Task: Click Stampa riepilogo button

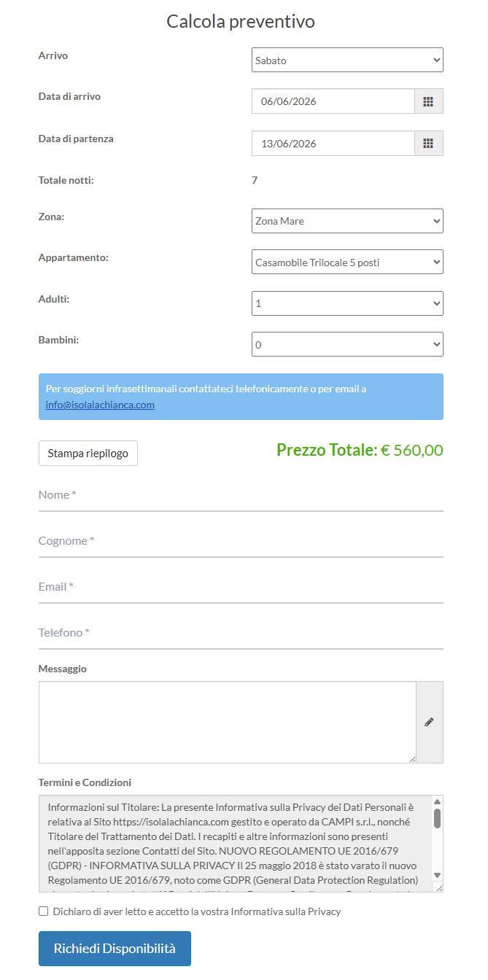Action: coord(88,453)
